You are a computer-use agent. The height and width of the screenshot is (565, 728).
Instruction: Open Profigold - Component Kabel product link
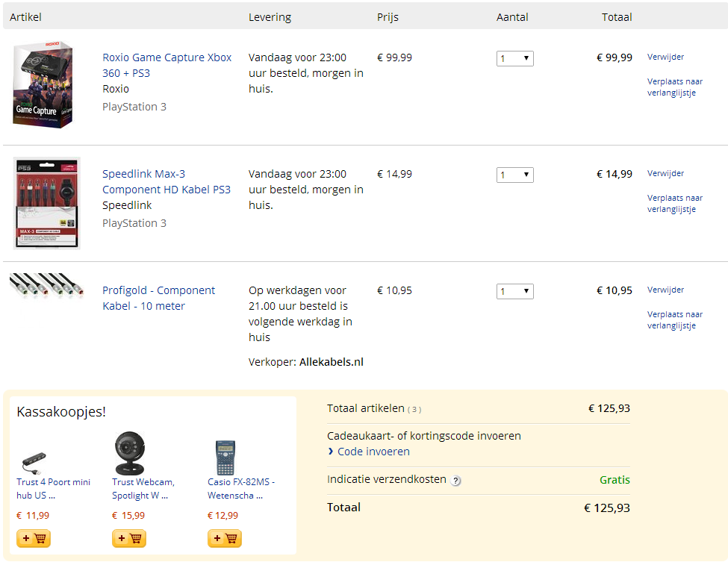tap(158, 298)
